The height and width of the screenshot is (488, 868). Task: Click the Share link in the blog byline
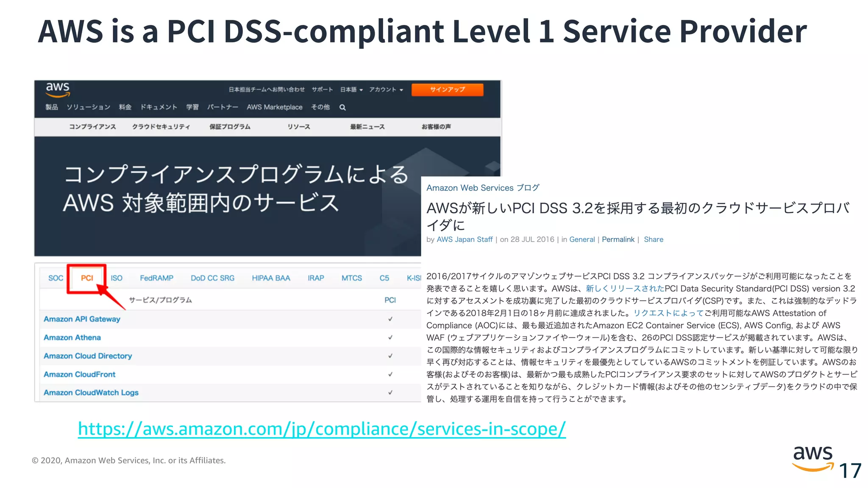click(653, 239)
